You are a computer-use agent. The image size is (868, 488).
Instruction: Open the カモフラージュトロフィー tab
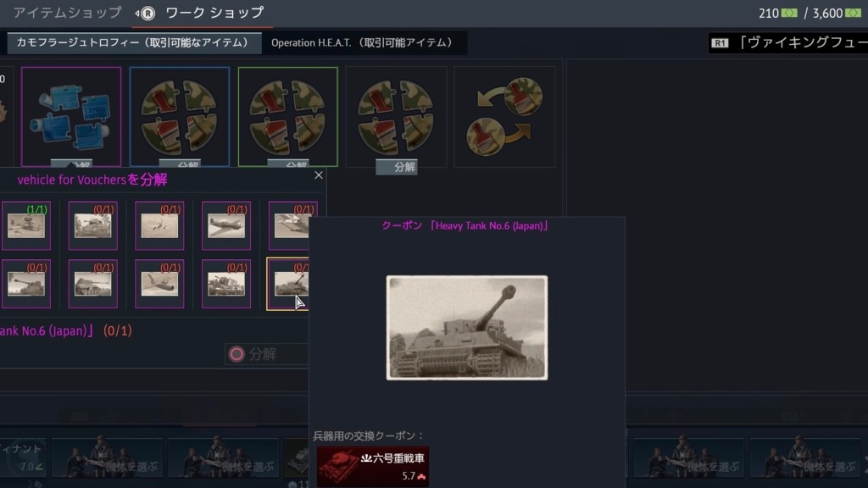(133, 42)
